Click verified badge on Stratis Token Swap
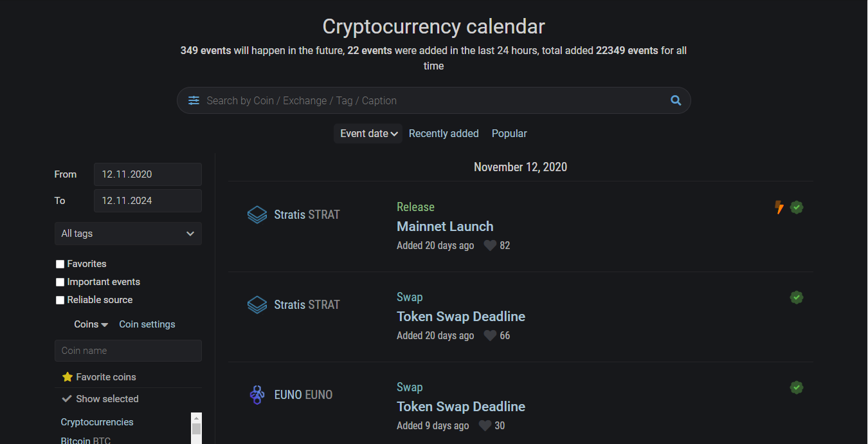Screen dimensions: 868x444 (797, 297)
